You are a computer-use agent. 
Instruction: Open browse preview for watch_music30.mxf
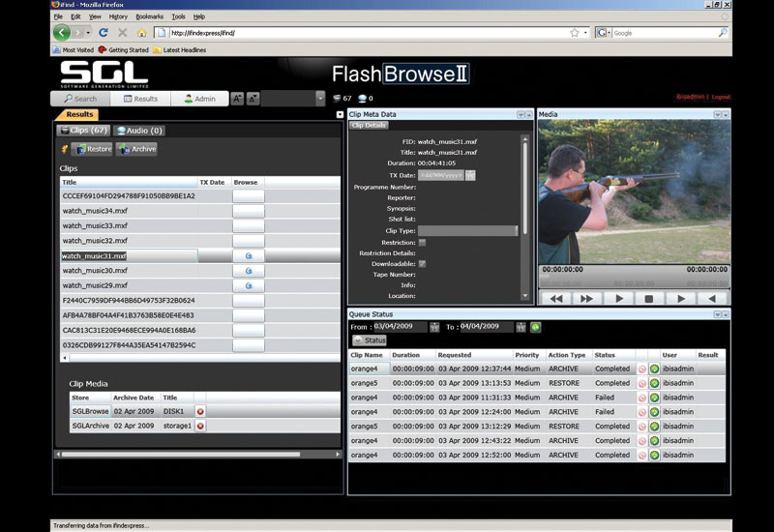click(249, 271)
